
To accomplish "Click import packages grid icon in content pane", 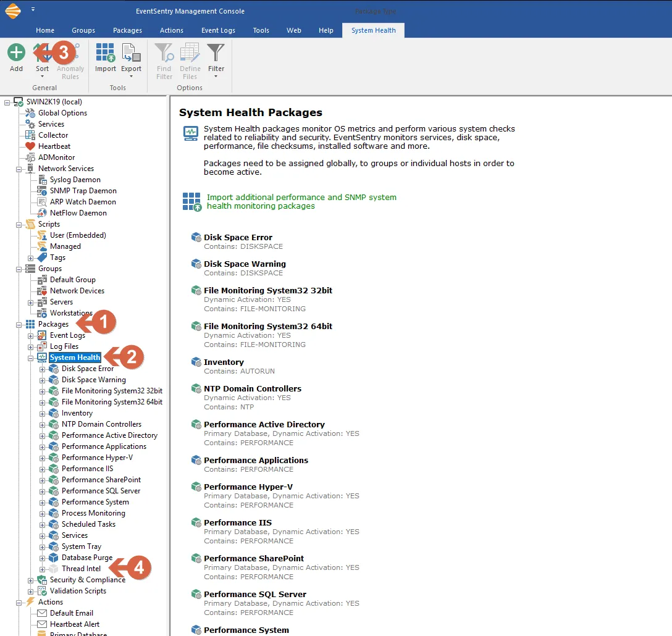I will (x=191, y=202).
